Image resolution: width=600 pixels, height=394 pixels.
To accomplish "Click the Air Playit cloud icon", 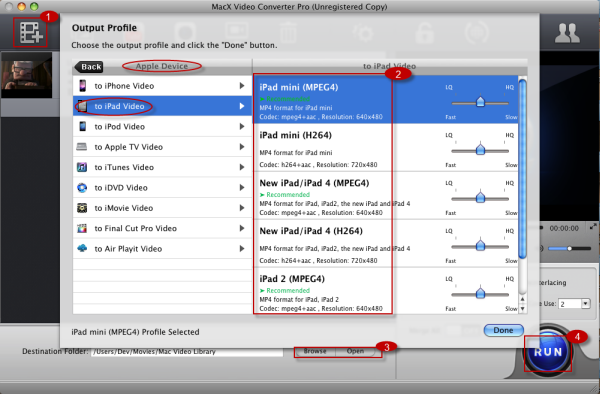I will 82,248.
